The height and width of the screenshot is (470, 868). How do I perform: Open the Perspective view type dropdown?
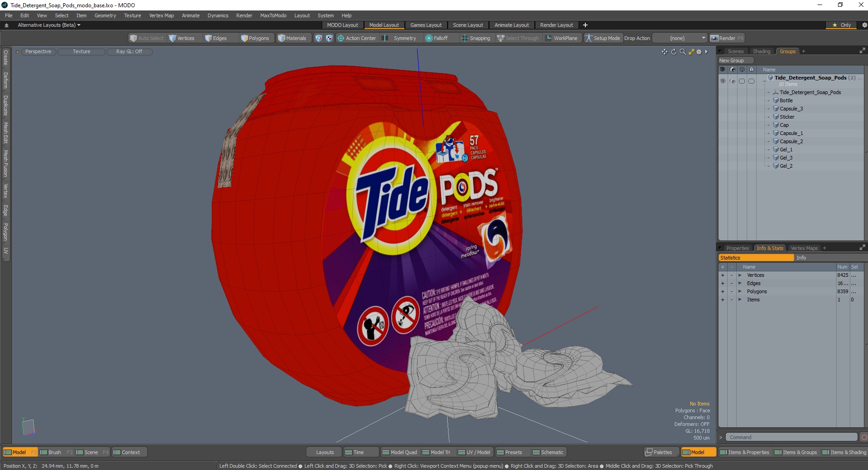point(38,52)
